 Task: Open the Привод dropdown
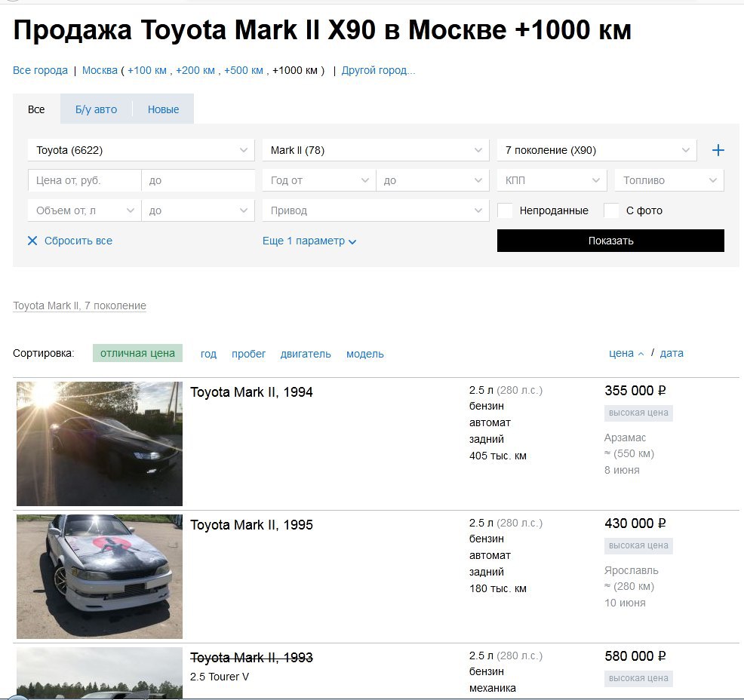point(376,210)
